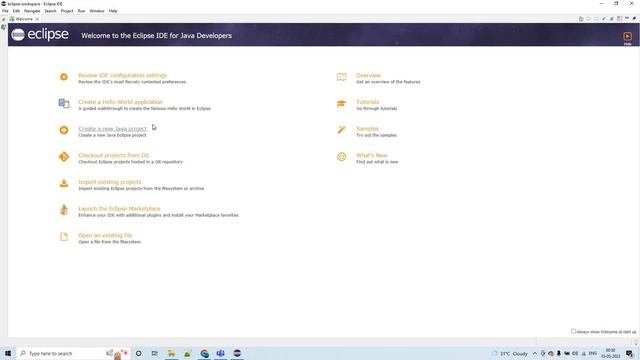Screen dimensions: 640x360
Task: Show hidden system tray icons chevron
Action: coord(535,353)
